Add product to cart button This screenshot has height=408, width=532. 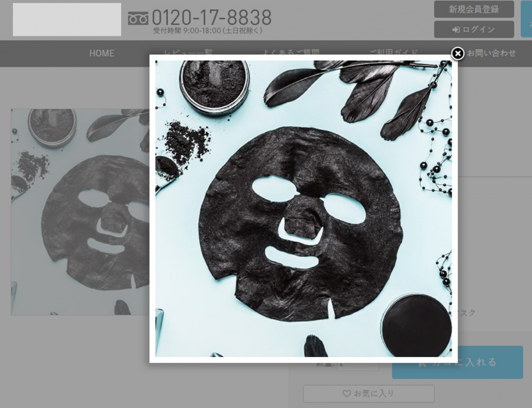pyautogui.click(x=457, y=362)
